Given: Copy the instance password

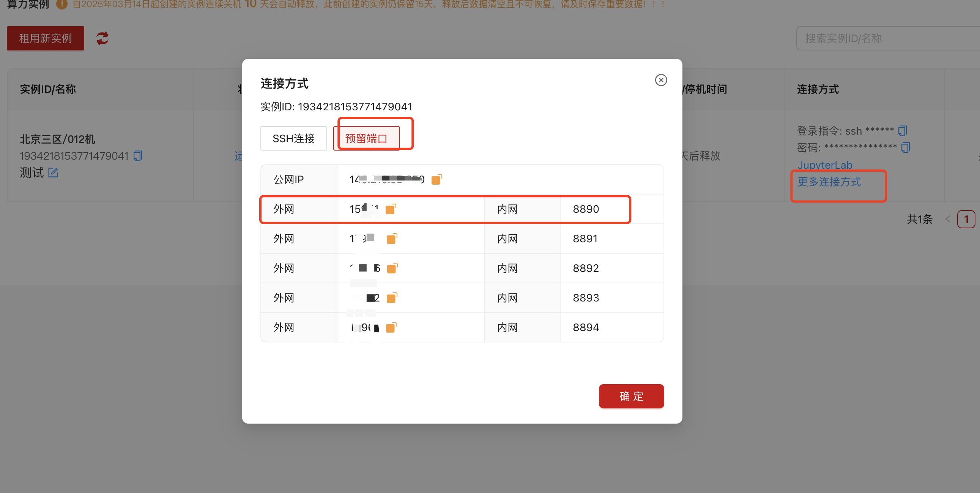Looking at the screenshot, I should [906, 147].
